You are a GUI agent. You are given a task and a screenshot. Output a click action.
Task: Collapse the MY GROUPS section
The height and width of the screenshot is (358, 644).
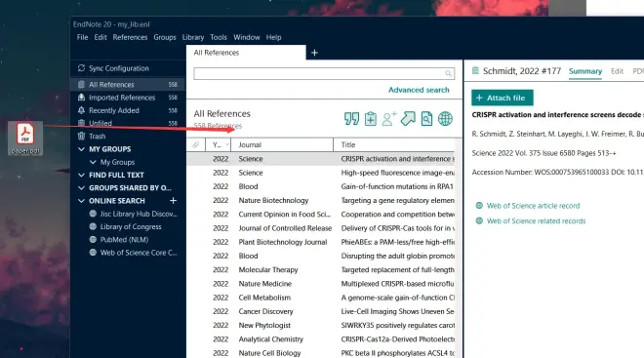pyautogui.click(x=81, y=149)
